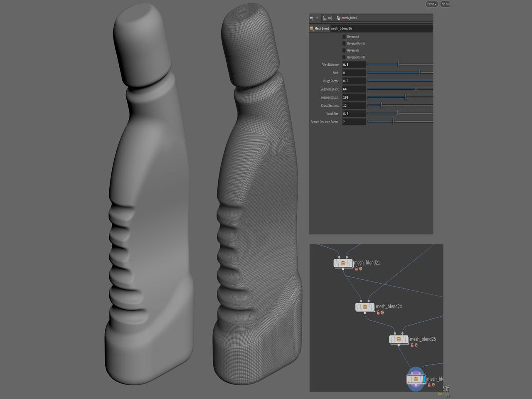The height and width of the screenshot is (399, 532).
Task: Select mesh_blend in the network path bar
Action: 349,18
